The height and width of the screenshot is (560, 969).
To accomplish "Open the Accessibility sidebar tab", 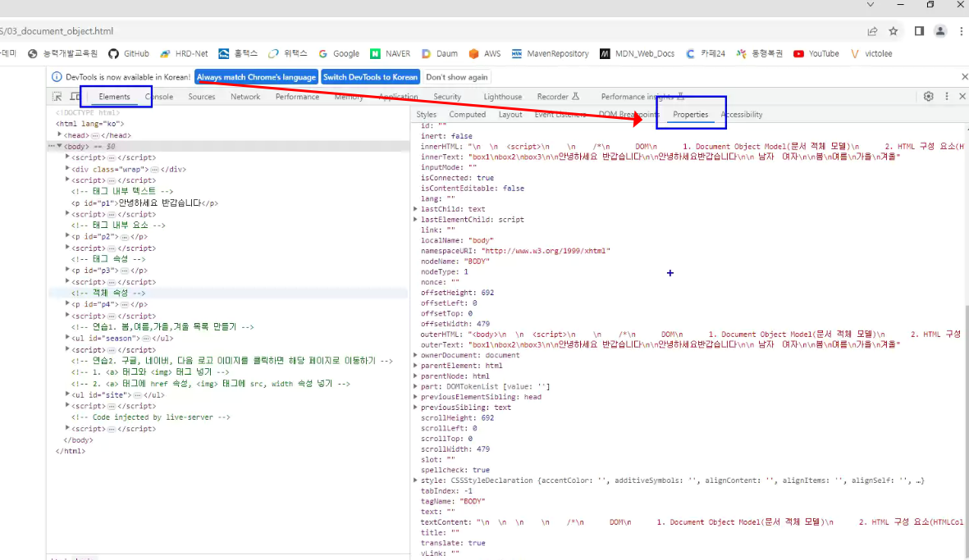I will pos(742,114).
